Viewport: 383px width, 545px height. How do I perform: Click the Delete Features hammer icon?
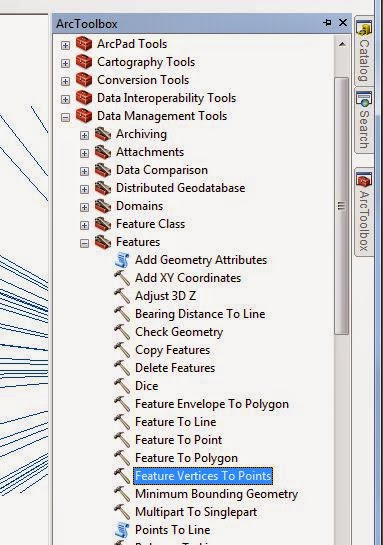coord(122,368)
